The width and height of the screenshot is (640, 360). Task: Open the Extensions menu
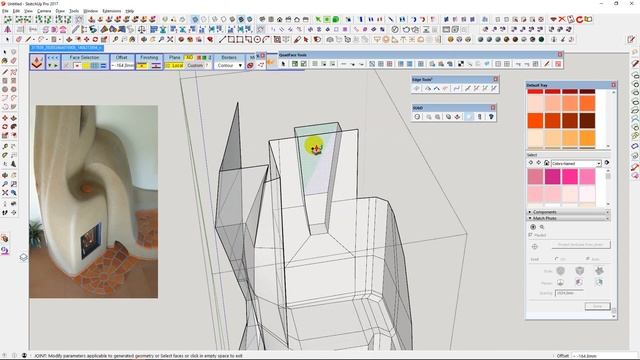(x=111, y=11)
